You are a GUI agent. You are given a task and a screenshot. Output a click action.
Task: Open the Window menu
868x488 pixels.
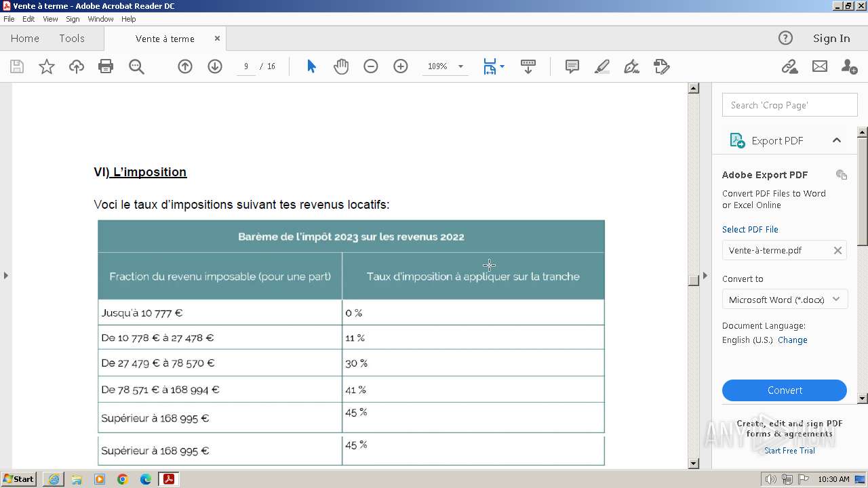[100, 19]
